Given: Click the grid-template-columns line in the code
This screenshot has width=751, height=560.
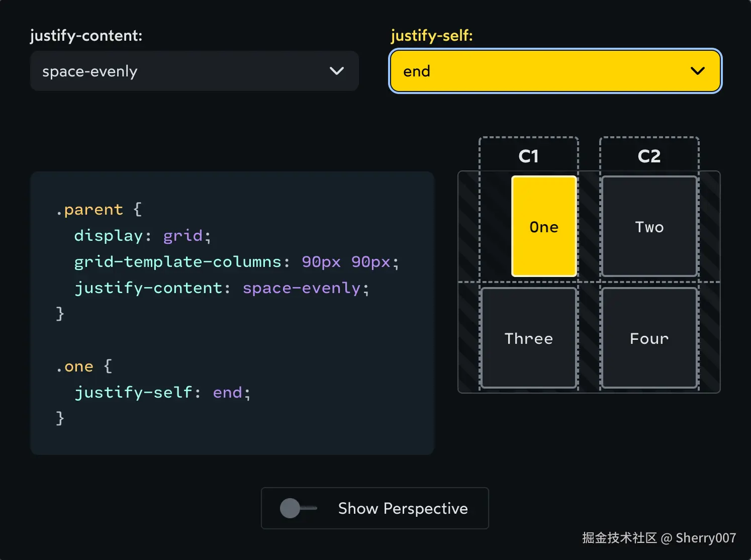Looking at the screenshot, I should click(x=236, y=262).
